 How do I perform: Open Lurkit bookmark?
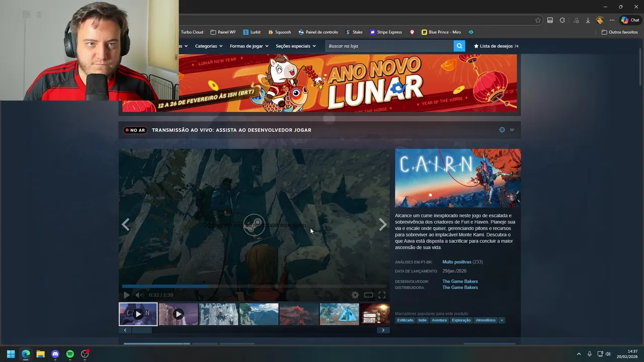(x=252, y=32)
